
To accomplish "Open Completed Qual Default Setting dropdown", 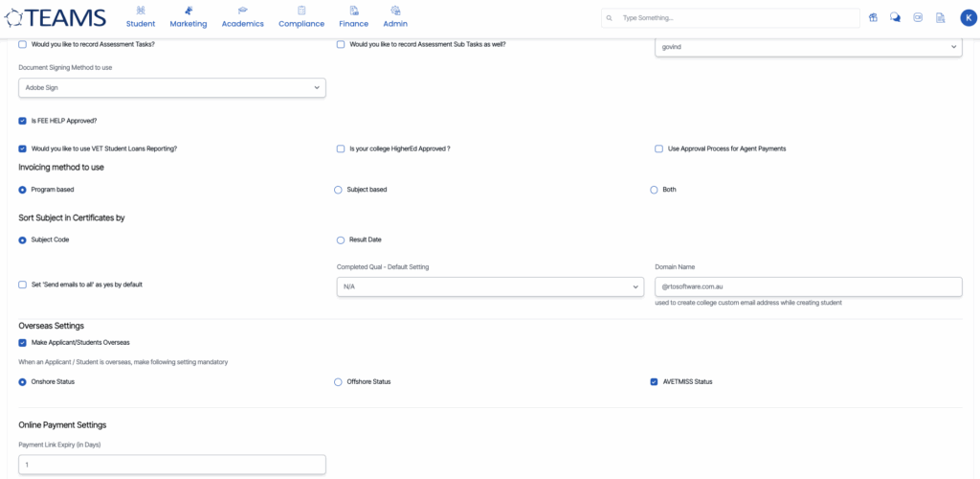I will point(489,286).
